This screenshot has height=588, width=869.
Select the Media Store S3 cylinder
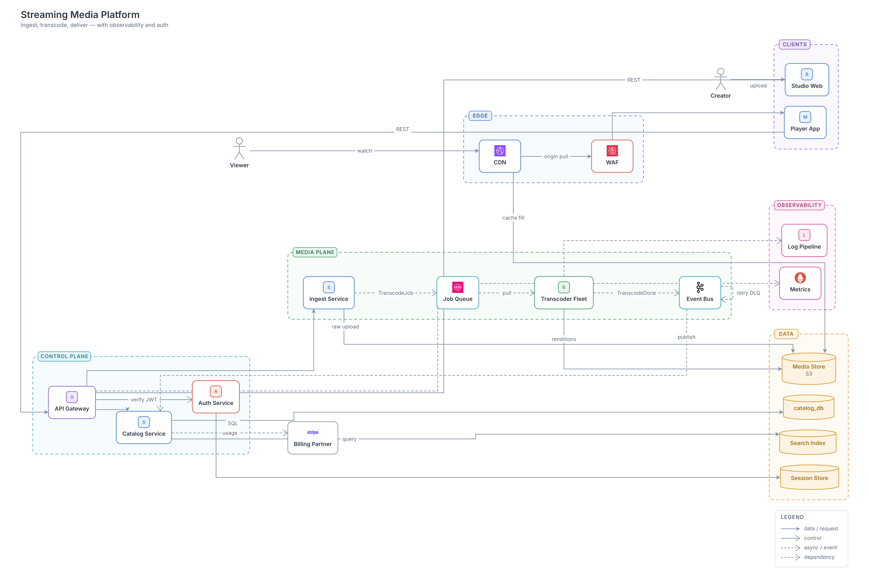click(x=809, y=369)
